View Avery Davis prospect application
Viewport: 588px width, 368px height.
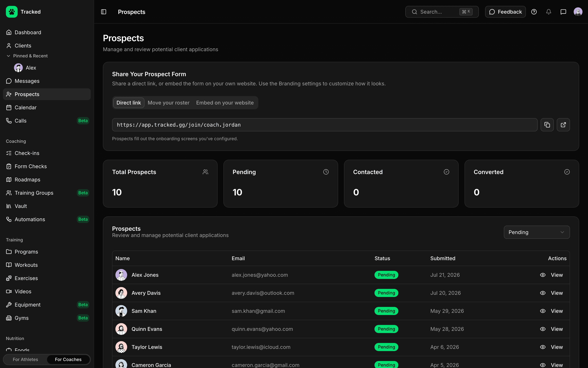[552, 293]
